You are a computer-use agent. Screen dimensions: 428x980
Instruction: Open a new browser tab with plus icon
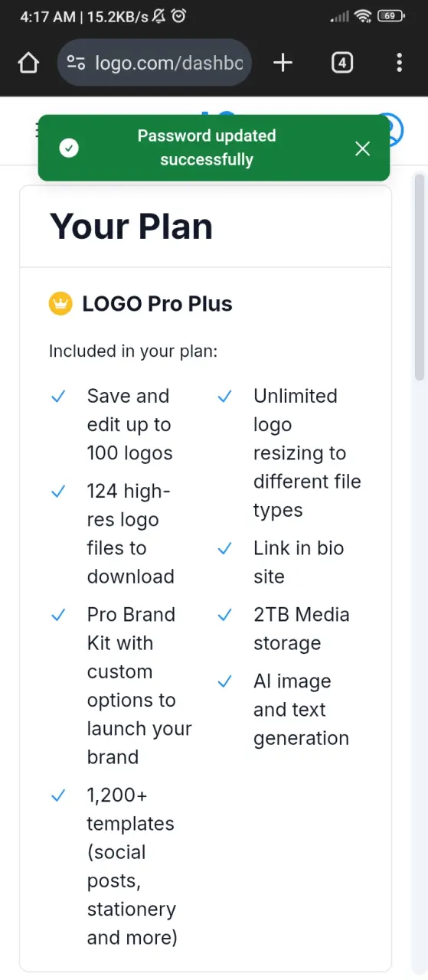click(x=283, y=63)
